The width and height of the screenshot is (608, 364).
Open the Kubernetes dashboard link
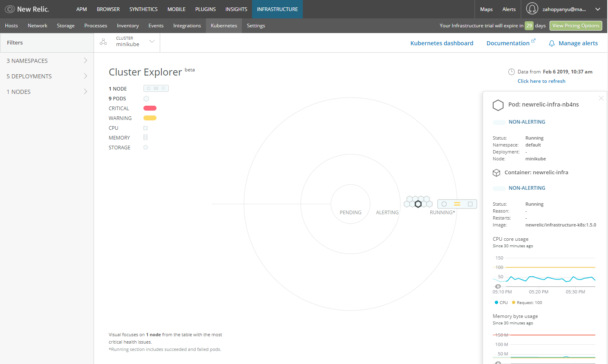(x=442, y=43)
